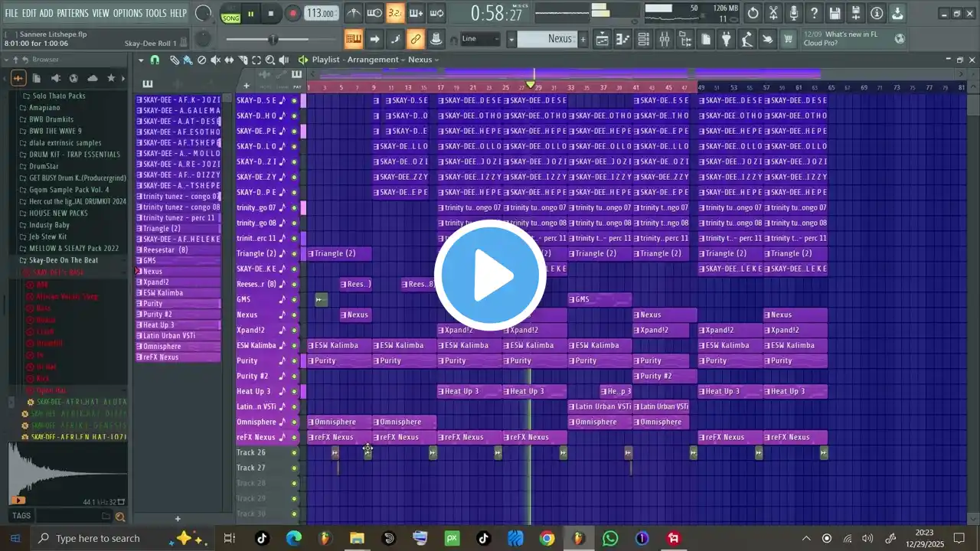
Task: Open the HELP menu
Action: pos(178,13)
